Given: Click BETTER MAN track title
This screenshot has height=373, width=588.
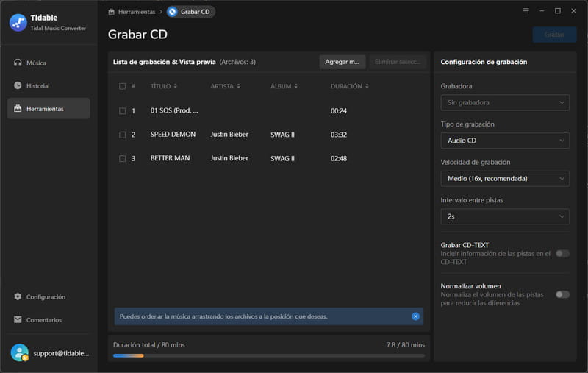Looking at the screenshot, I should pyautogui.click(x=170, y=158).
